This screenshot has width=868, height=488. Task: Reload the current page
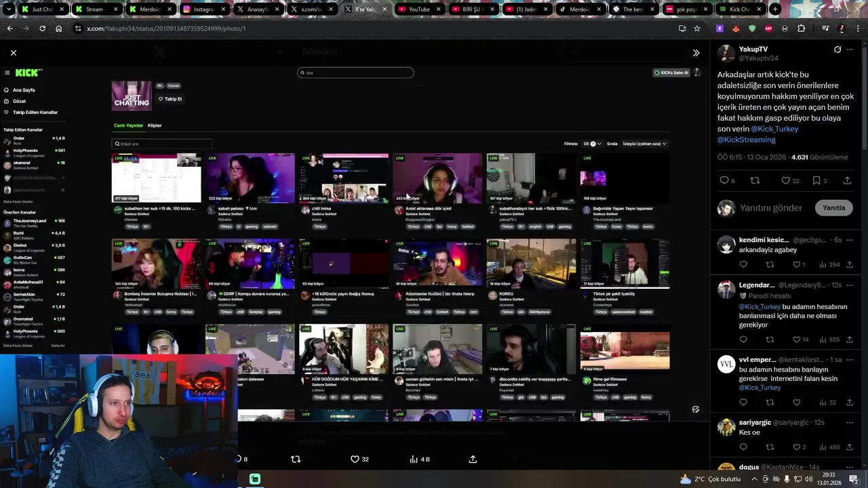point(42,28)
